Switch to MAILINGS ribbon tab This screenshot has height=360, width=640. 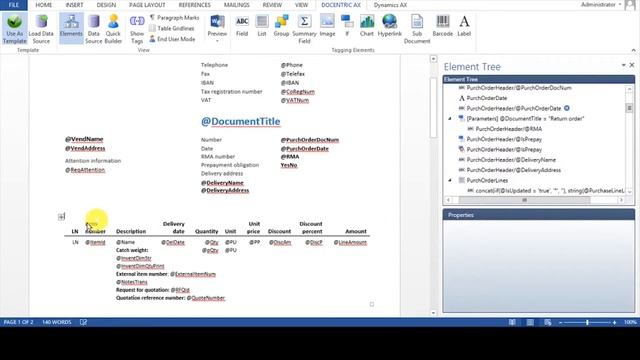236,5
